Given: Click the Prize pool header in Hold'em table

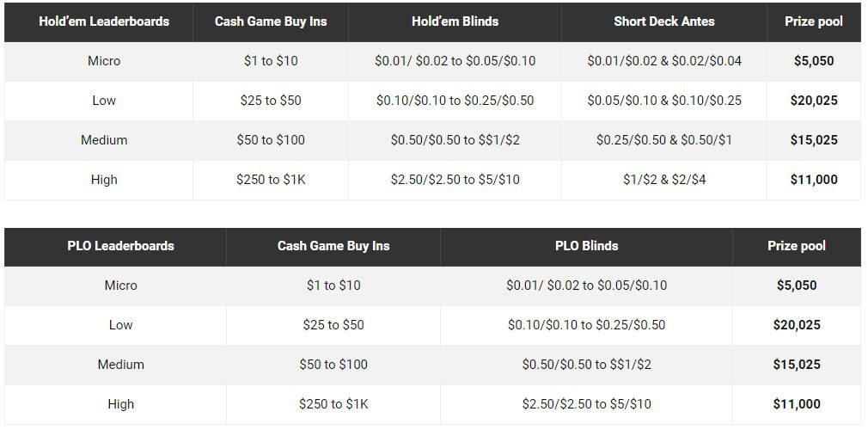Looking at the screenshot, I should pos(813,21).
